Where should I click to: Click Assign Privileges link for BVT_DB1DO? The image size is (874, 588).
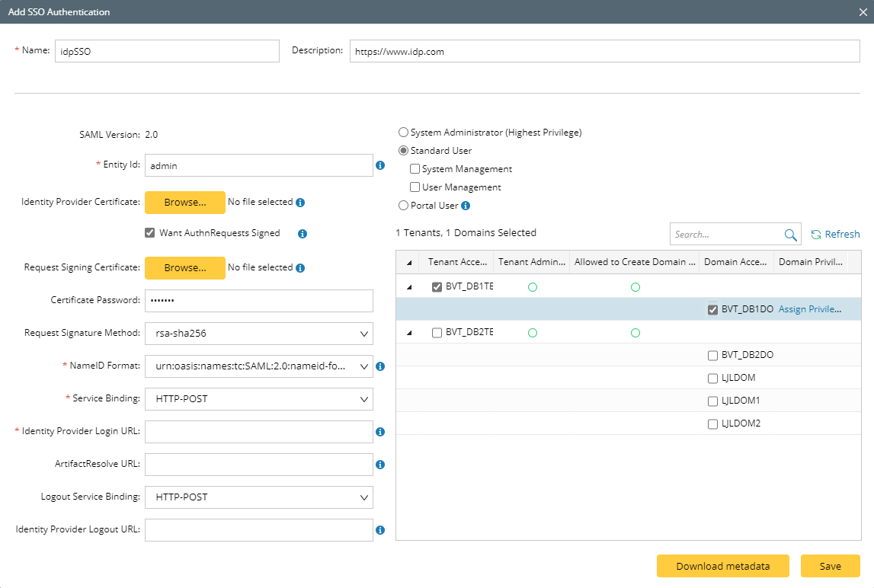coord(810,309)
